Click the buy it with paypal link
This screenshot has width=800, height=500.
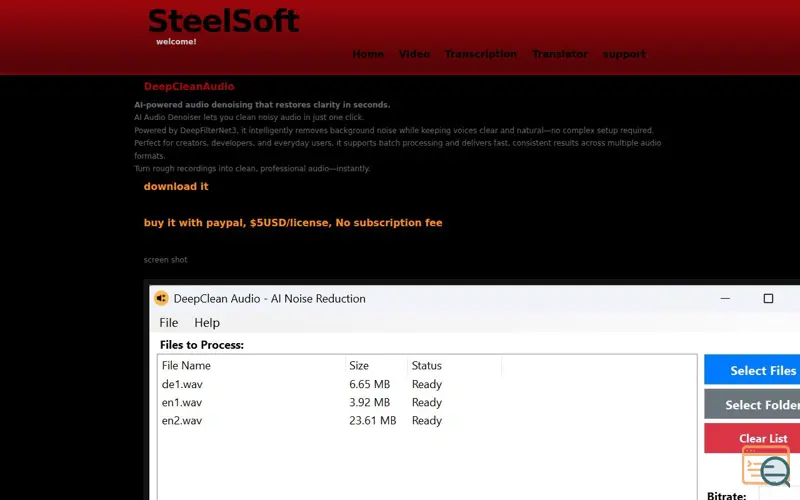(x=293, y=222)
